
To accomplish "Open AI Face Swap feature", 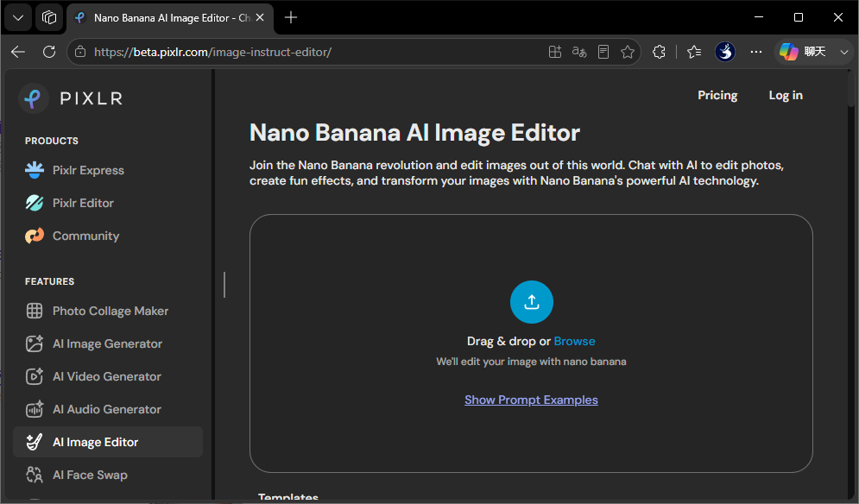I will click(x=77, y=475).
